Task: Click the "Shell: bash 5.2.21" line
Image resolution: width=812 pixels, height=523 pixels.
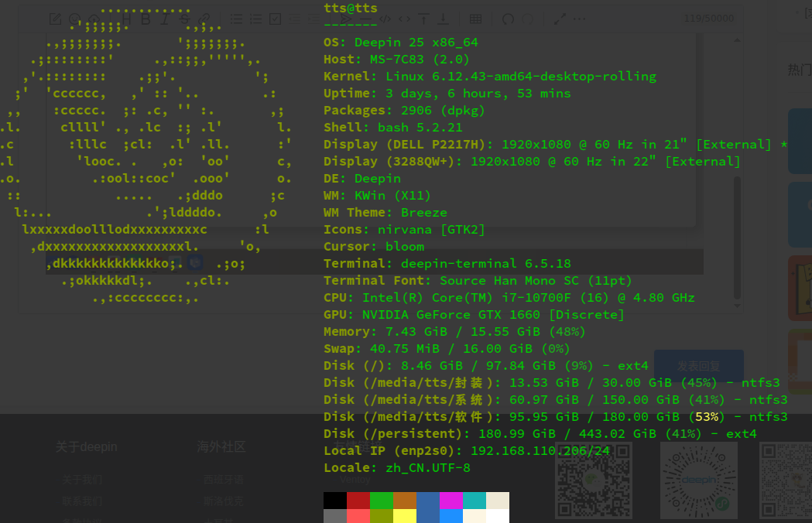Action: (x=393, y=128)
